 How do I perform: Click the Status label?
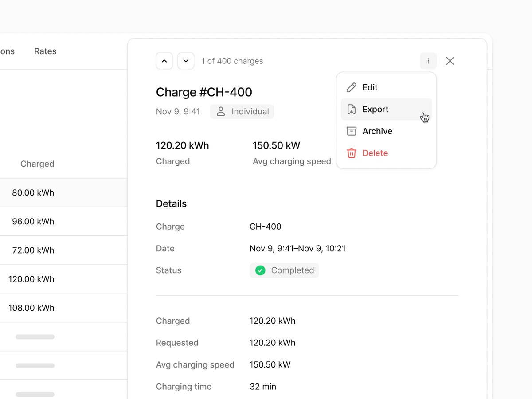tap(168, 270)
